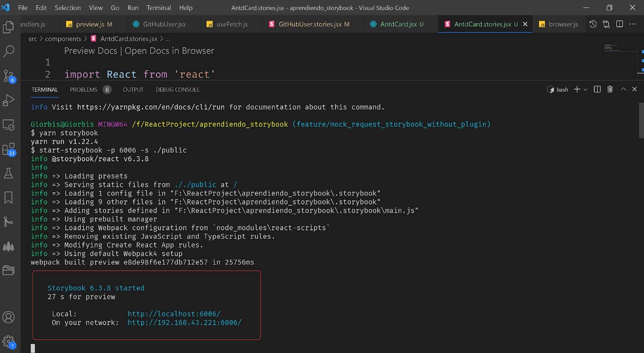Open Extensions view with 23 badge

pyautogui.click(x=8, y=149)
